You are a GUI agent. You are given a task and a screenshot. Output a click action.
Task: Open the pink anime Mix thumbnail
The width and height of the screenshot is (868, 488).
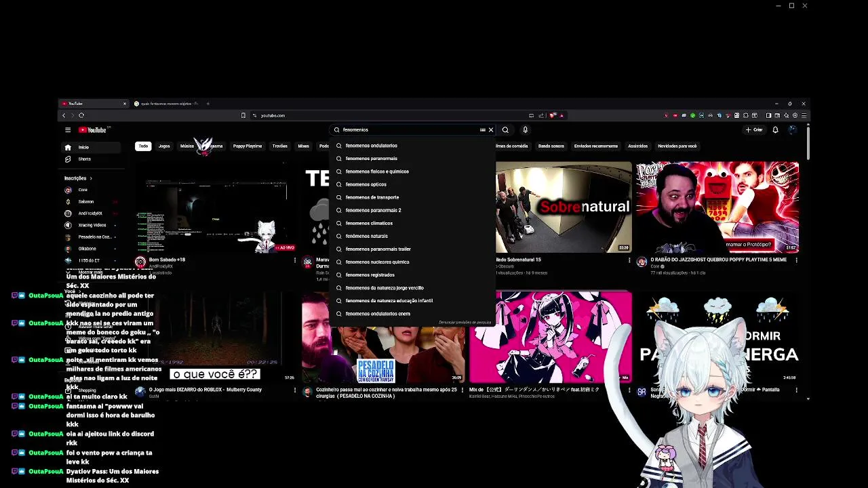tap(550, 338)
